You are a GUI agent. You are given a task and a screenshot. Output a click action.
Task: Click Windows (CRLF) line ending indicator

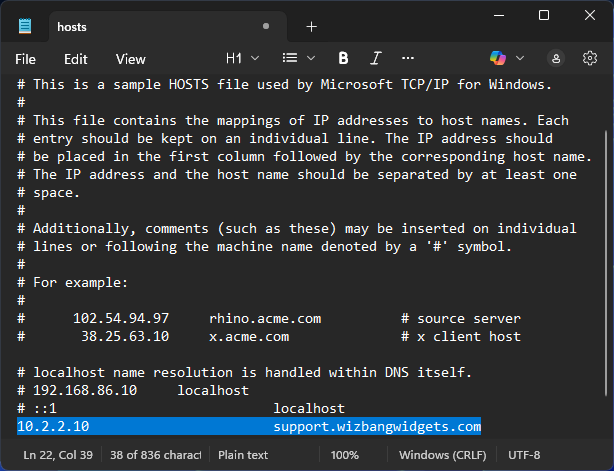(442, 455)
